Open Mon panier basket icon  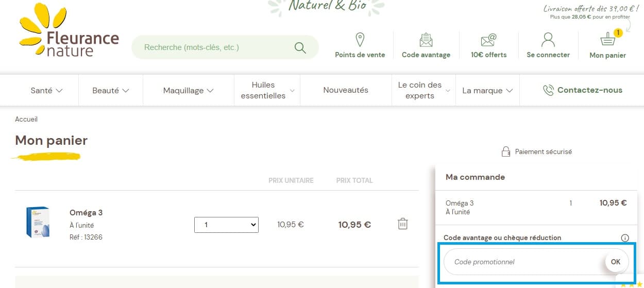(608, 39)
